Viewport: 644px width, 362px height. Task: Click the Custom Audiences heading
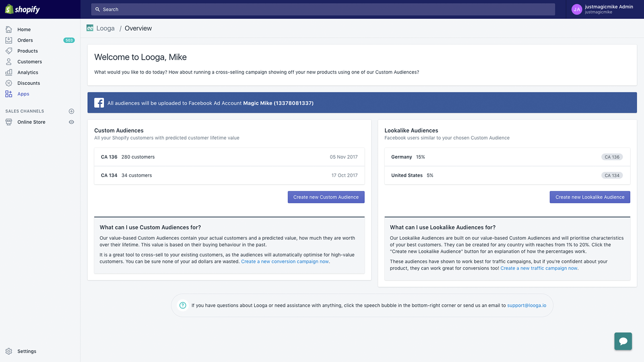pyautogui.click(x=119, y=130)
